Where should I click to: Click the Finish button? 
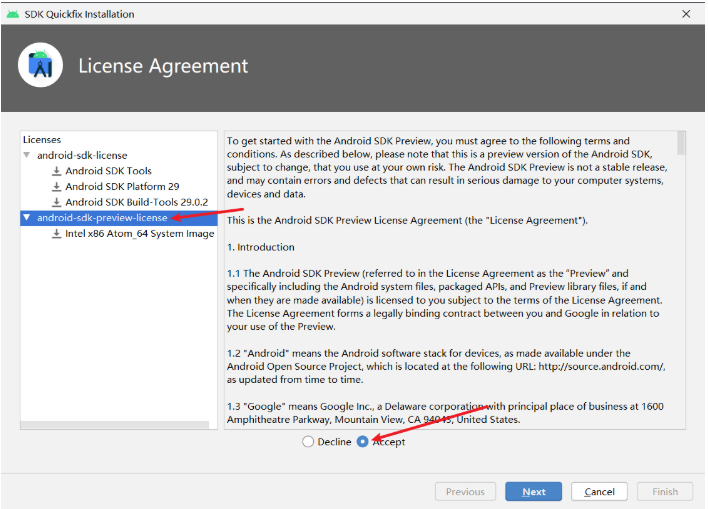(665, 491)
